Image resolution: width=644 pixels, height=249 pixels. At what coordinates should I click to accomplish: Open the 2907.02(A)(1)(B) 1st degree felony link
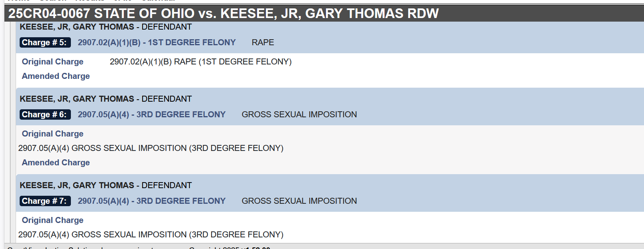157,42
